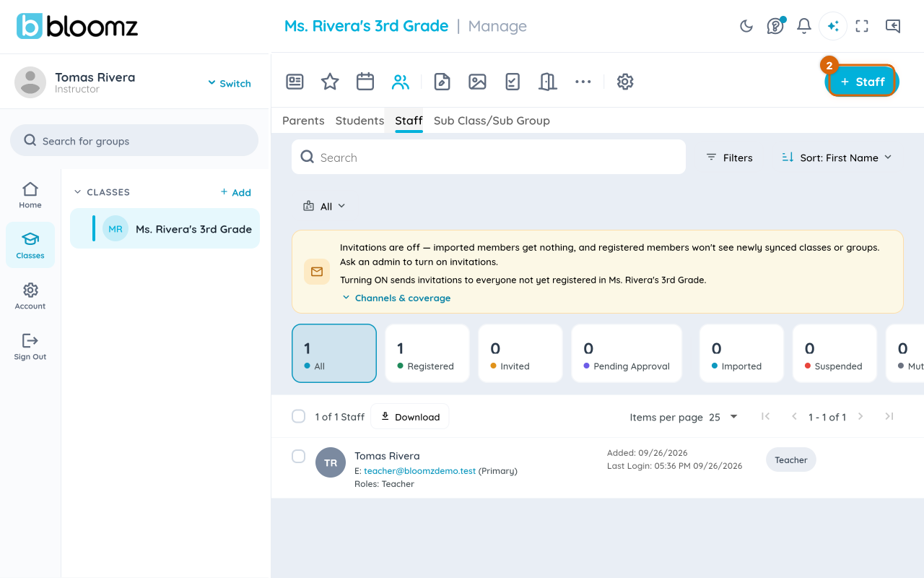Download the staff list
924x578 pixels.
coord(410,416)
